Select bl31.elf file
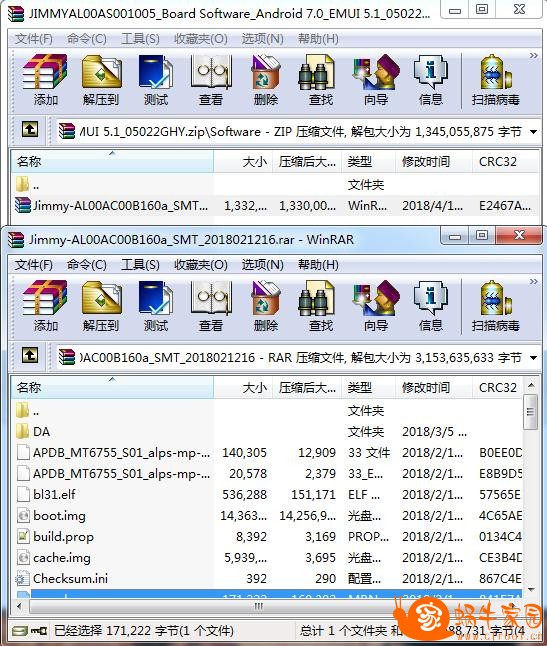 point(267,494)
